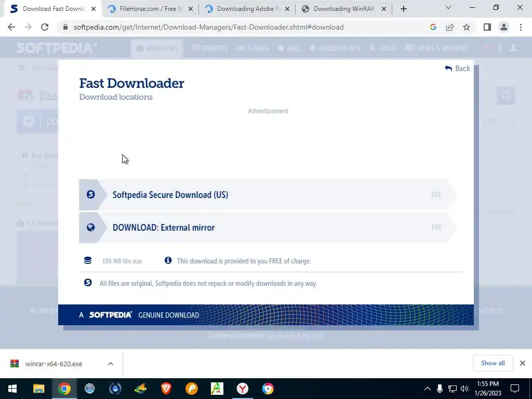The height and width of the screenshot is (399, 532).
Task: Click the info icon beside the free-of-charge notice
Action: pyautogui.click(x=168, y=260)
